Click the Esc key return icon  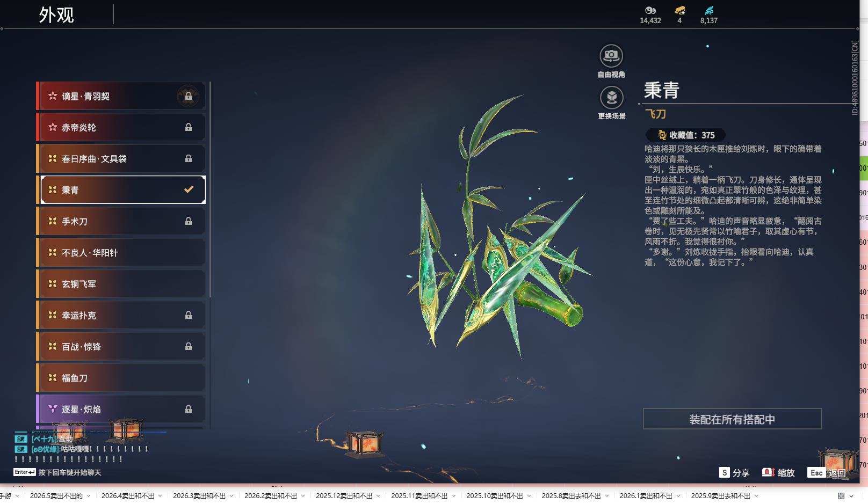point(816,472)
